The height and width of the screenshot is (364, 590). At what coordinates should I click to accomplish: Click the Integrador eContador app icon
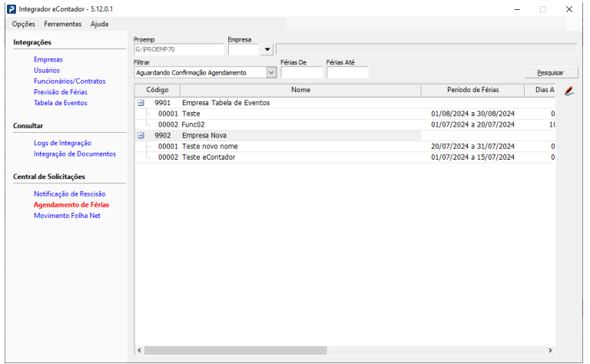[x=12, y=9]
